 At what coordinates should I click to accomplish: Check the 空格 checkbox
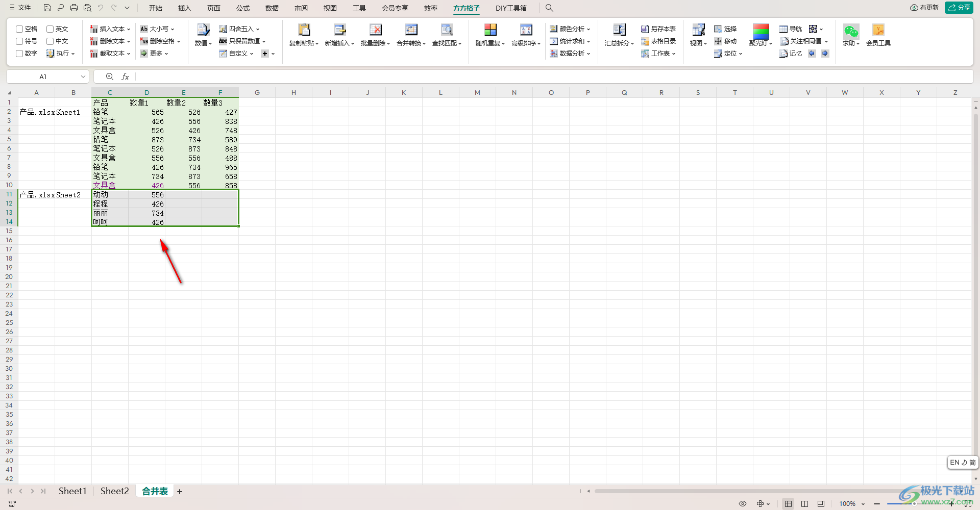click(x=19, y=29)
